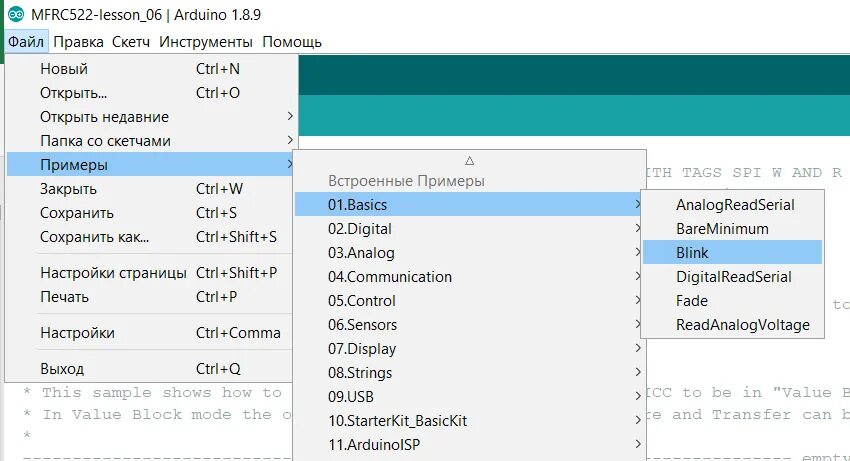This screenshot has width=850, height=461.
Task: Expand the 01.Basics examples submenu
Action: coord(469,204)
